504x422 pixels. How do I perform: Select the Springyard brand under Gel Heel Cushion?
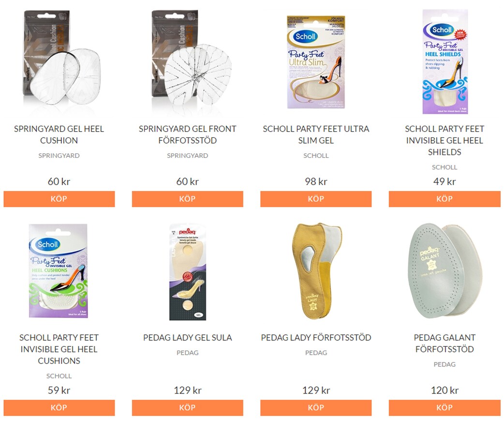click(x=59, y=155)
